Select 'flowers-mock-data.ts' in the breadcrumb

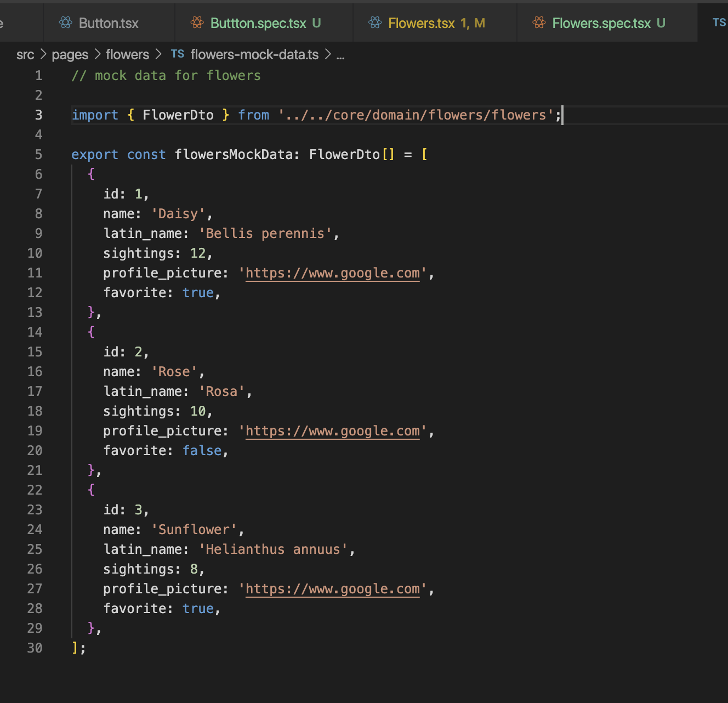254,54
